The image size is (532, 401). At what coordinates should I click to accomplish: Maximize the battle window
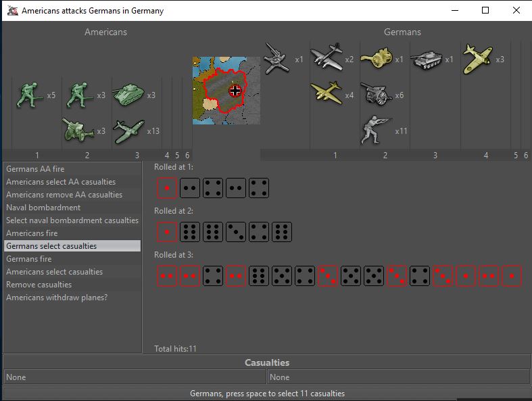(485, 10)
